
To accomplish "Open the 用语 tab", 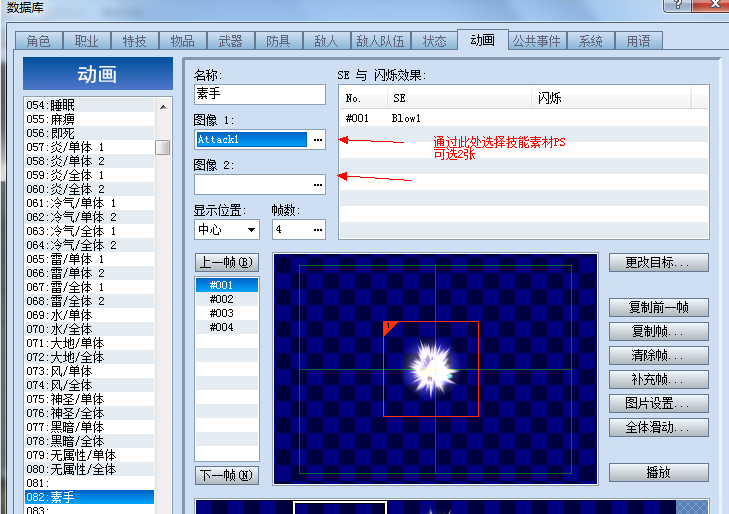I will coord(638,41).
